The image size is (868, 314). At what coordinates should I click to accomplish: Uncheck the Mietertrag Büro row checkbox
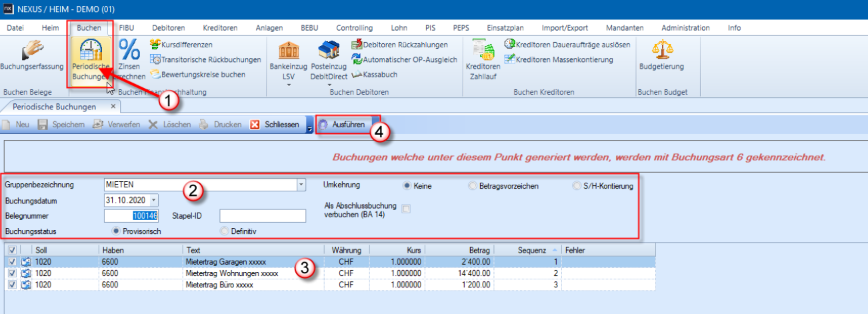pyautogui.click(x=11, y=285)
